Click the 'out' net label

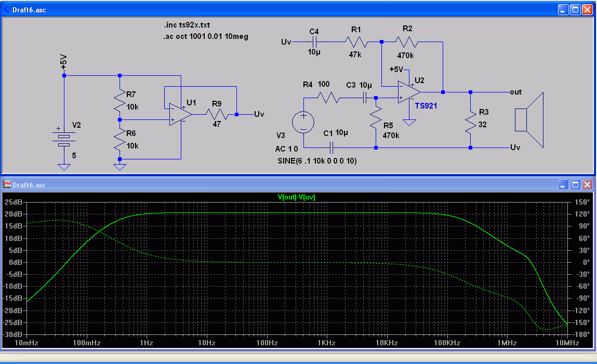tap(516, 92)
